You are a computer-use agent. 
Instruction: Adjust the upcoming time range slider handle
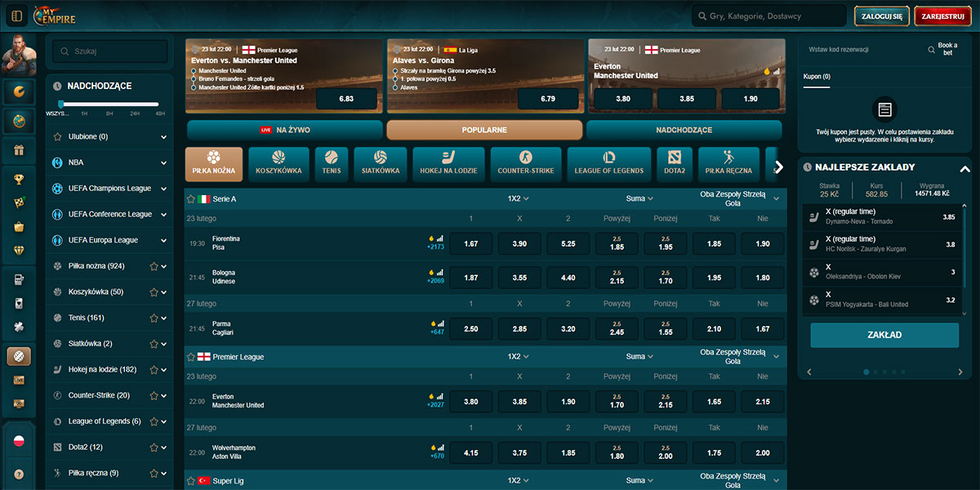pyautogui.click(x=60, y=104)
